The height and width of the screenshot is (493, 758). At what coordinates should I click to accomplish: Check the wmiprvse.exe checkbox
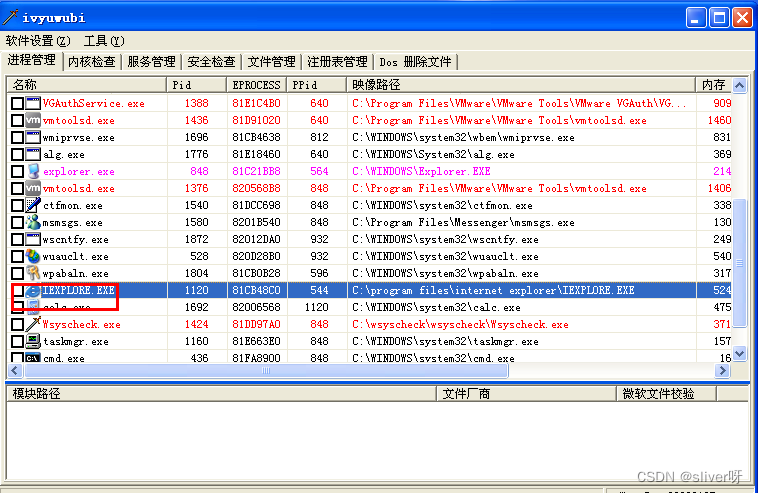tap(17, 137)
